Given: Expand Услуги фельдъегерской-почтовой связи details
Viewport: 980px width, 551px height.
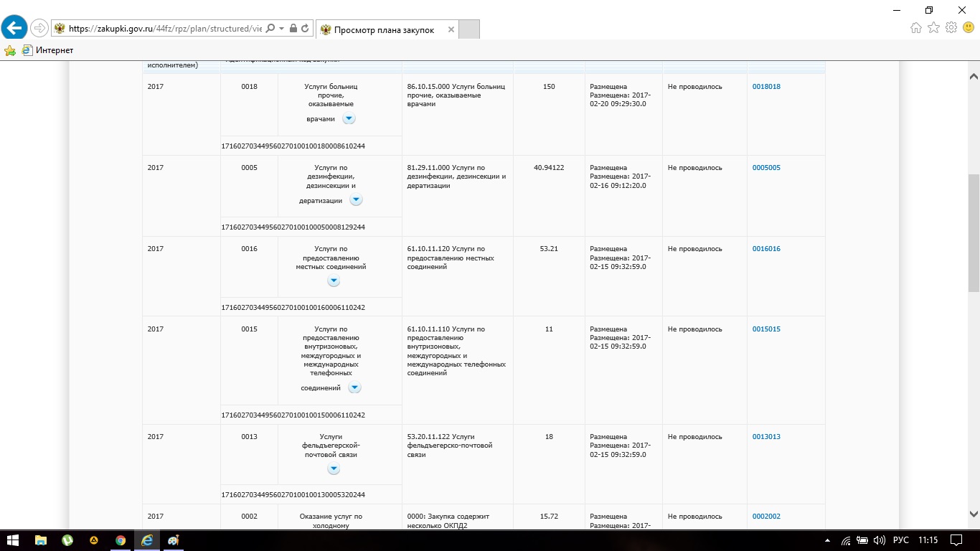Looking at the screenshot, I should click(334, 468).
